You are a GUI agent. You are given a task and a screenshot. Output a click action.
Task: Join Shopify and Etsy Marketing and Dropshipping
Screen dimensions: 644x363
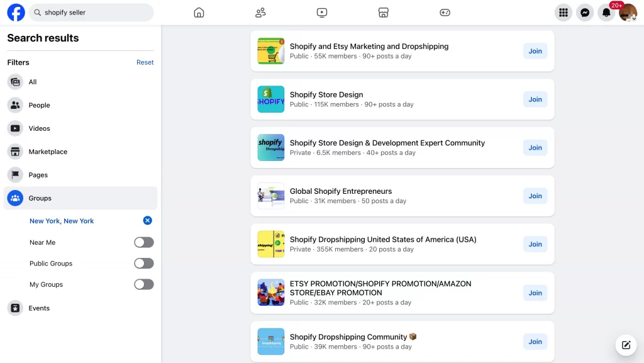pyautogui.click(x=535, y=51)
